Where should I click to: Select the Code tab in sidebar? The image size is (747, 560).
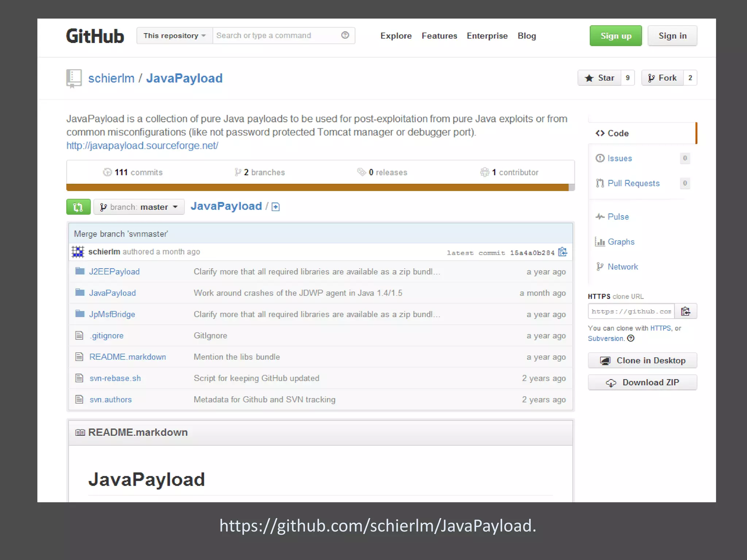coord(643,133)
